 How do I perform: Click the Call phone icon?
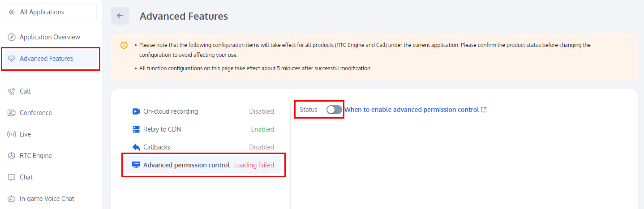[x=12, y=91]
